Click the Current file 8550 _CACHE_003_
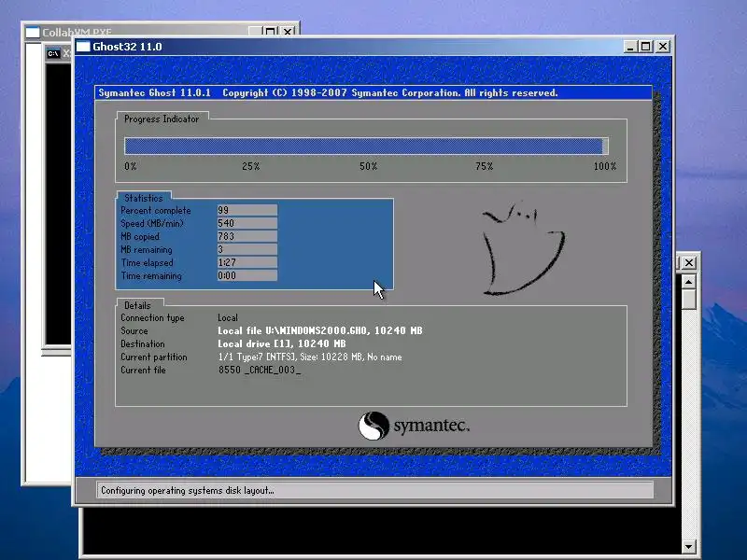The width and height of the screenshot is (747, 560). pyautogui.click(x=260, y=370)
